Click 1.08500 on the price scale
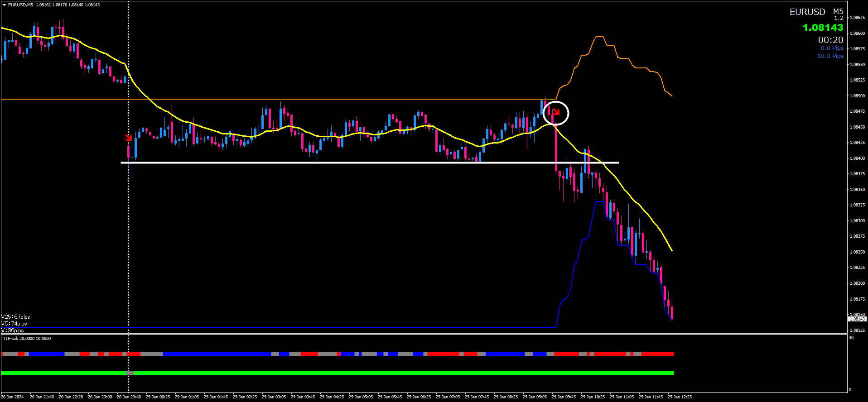The width and height of the screenshot is (868, 402). point(857,96)
